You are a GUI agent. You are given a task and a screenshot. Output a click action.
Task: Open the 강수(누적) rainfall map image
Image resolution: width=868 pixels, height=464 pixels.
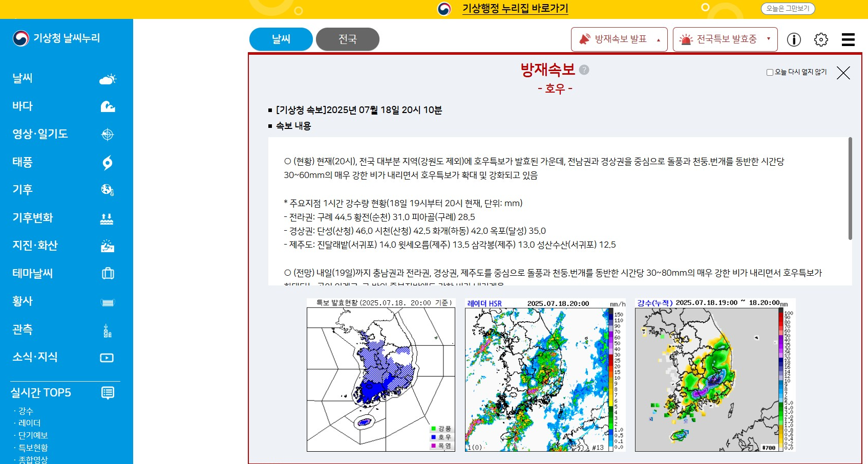(x=715, y=375)
